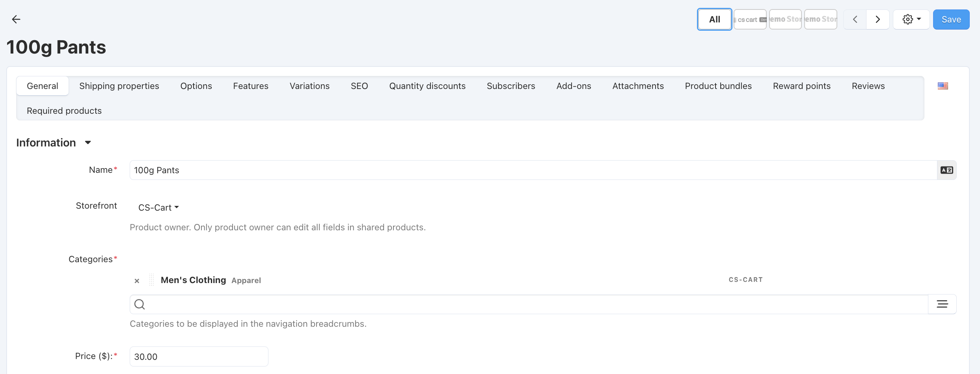Switch to the Product bundles tab
Screen dimensions: 980x374
click(x=718, y=86)
